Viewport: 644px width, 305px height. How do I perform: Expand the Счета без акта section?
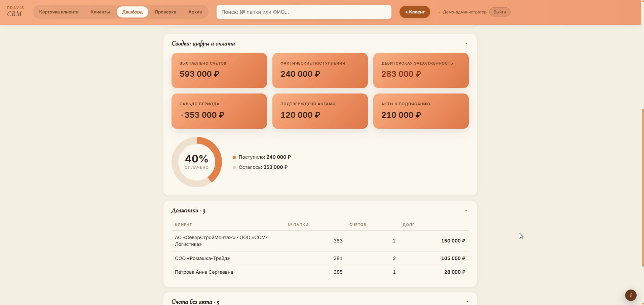pyautogui.click(x=467, y=302)
